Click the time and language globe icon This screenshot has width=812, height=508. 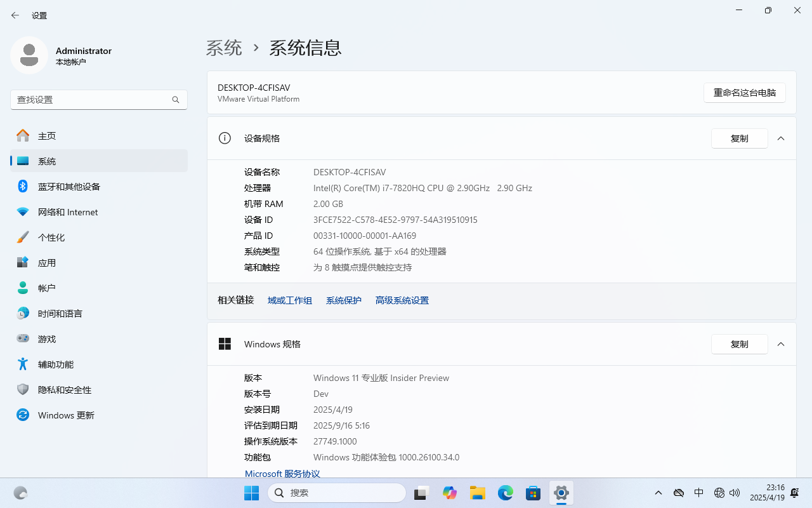click(x=23, y=314)
